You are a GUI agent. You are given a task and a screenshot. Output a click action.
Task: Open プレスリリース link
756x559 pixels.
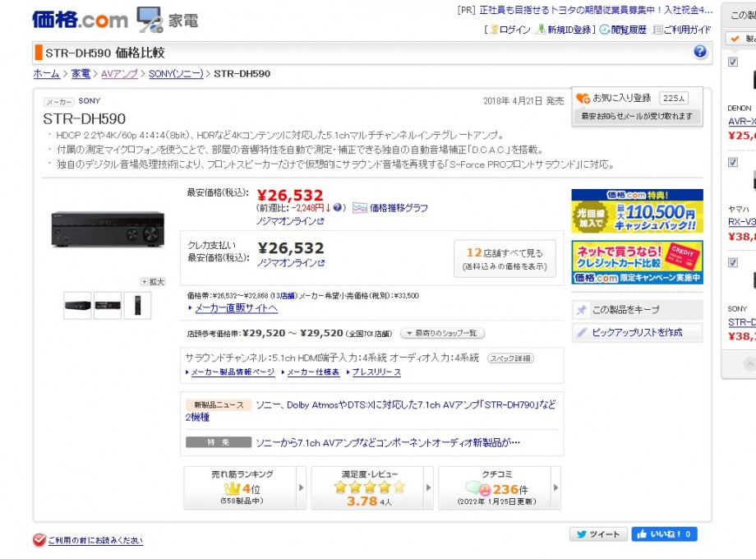pyautogui.click(x=376, y=372)
